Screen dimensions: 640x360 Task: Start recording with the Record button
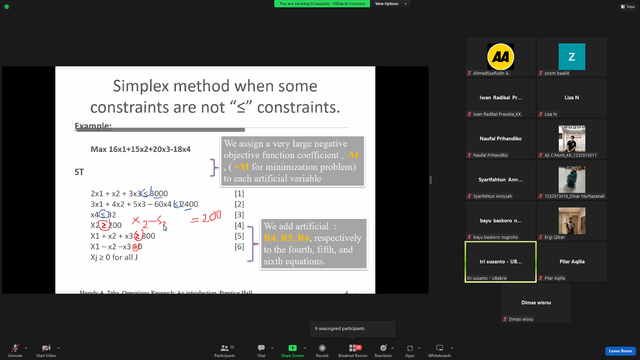[322, 350]
